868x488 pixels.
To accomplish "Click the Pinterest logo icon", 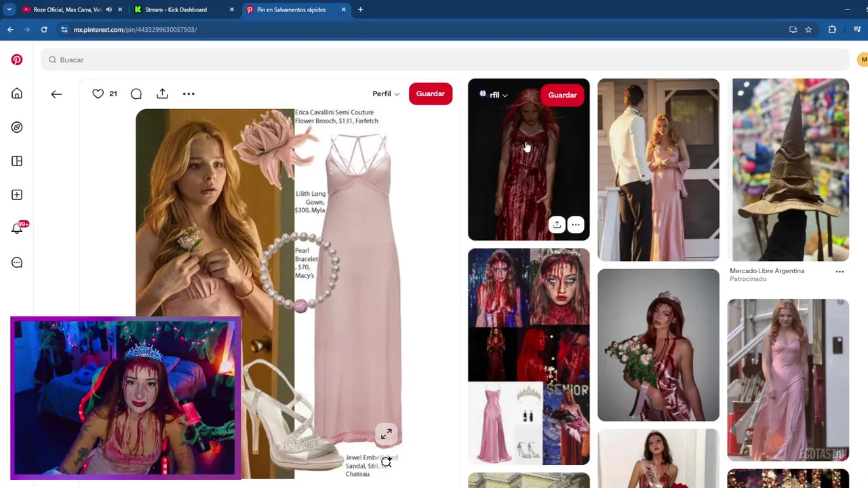I will [x=17, y=60].
